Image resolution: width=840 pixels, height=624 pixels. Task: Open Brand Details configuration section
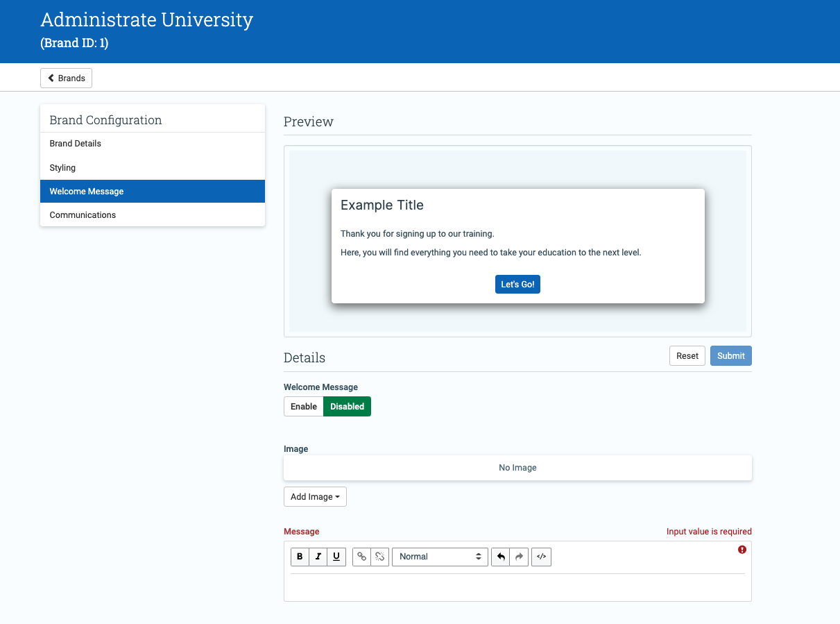[153, 144]
